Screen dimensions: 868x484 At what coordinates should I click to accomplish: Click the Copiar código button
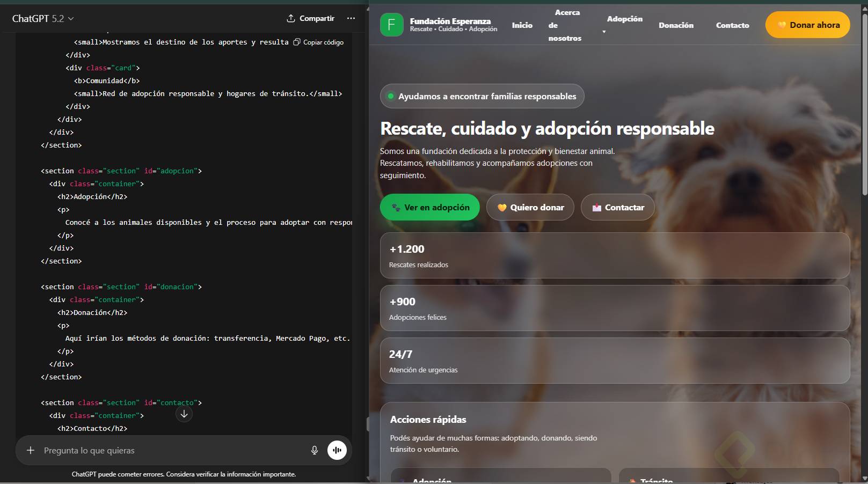(319, 42)
